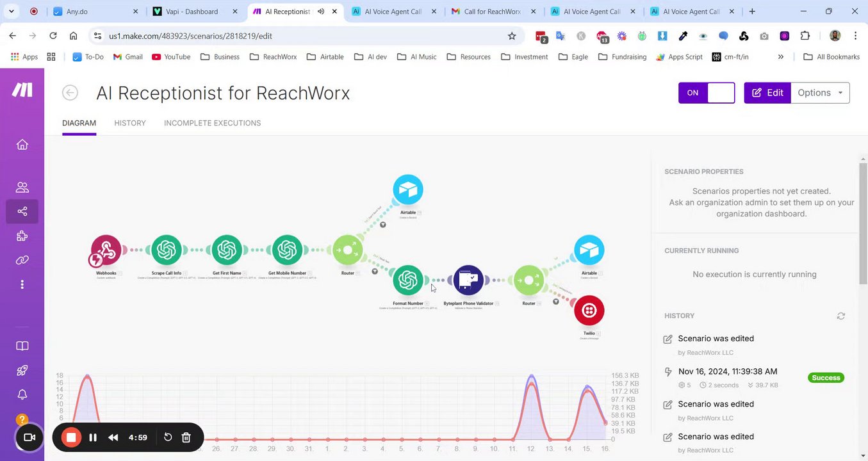Open the Team people icon in sidebar
The height and width of the screenshot is (461, 868).
(22, 188)
